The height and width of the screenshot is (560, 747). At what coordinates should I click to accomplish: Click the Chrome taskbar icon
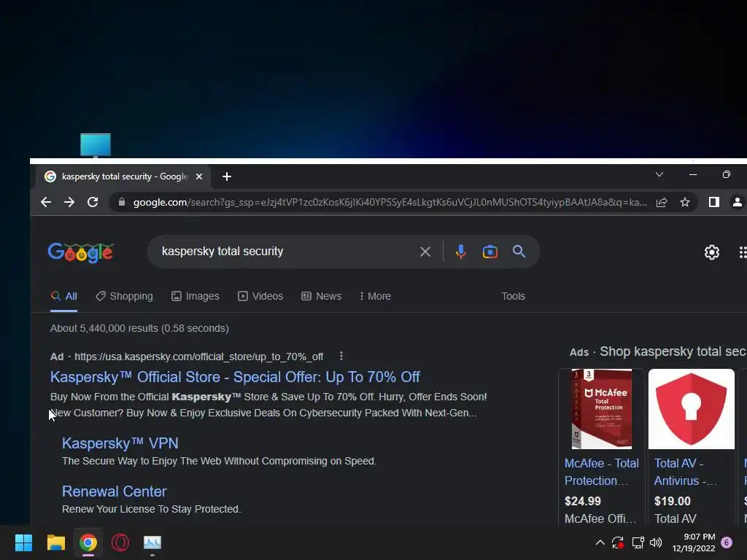point(88,542)
